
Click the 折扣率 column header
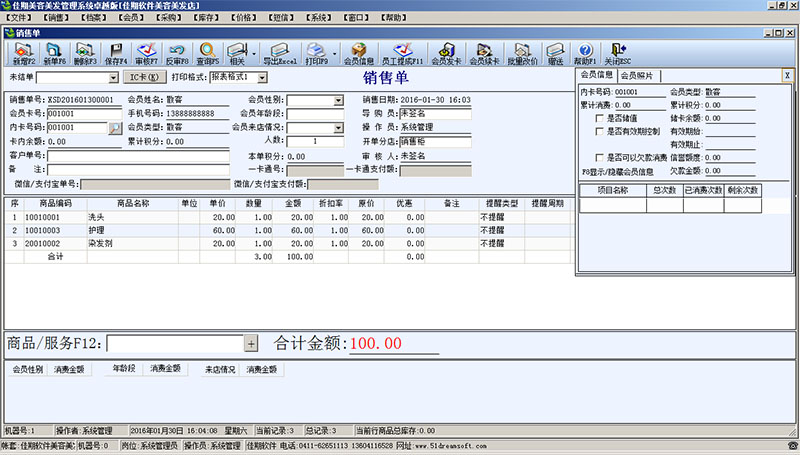331,204
